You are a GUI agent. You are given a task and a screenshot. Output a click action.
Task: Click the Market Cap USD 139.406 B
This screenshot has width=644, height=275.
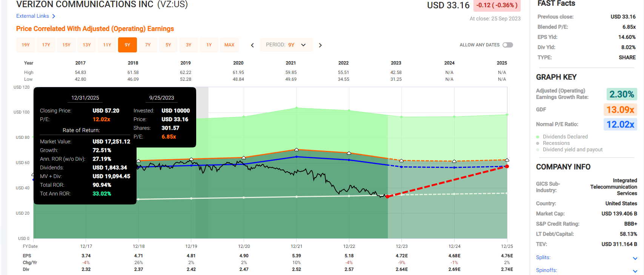(619, 214)
